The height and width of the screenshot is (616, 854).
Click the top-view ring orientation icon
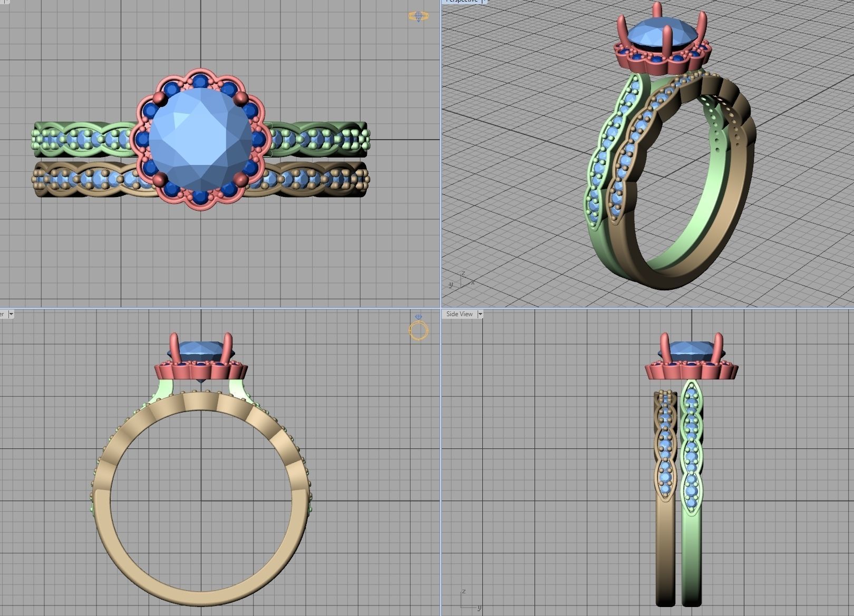coord(419,16)
